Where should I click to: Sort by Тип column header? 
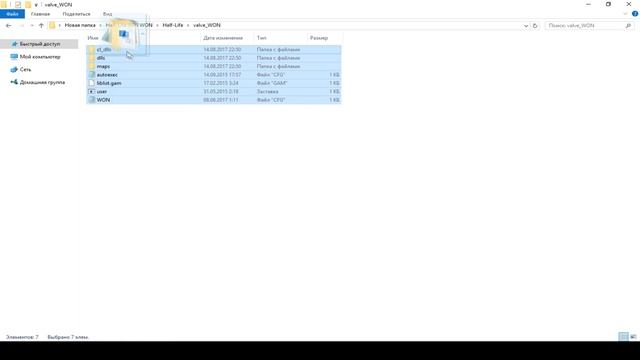[262, 38]
